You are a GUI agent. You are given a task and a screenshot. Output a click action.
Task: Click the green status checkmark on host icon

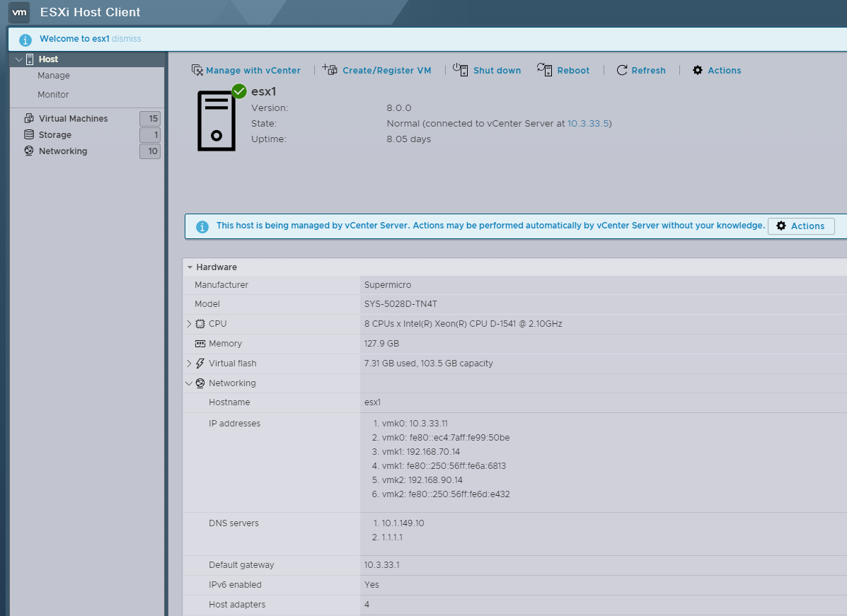click(239, 91)
